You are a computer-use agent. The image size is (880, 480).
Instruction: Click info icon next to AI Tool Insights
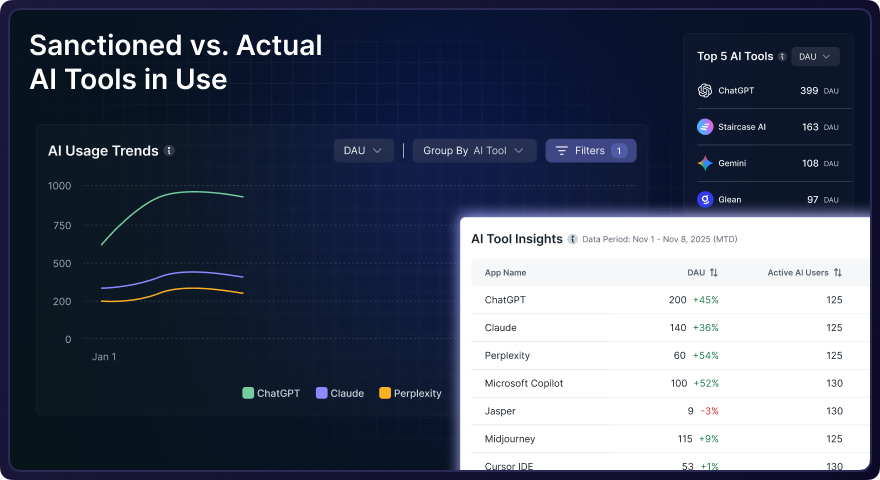coord(572,239)
